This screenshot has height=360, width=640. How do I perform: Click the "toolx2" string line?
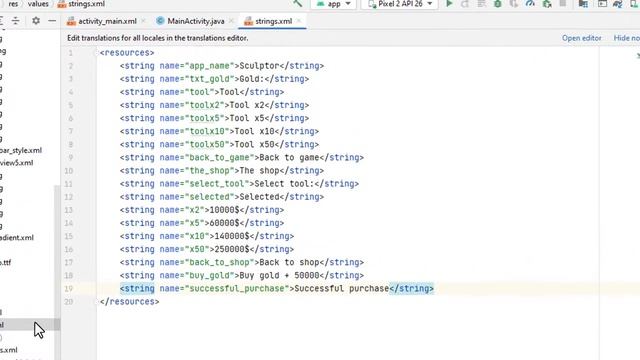tap(214, 105)
